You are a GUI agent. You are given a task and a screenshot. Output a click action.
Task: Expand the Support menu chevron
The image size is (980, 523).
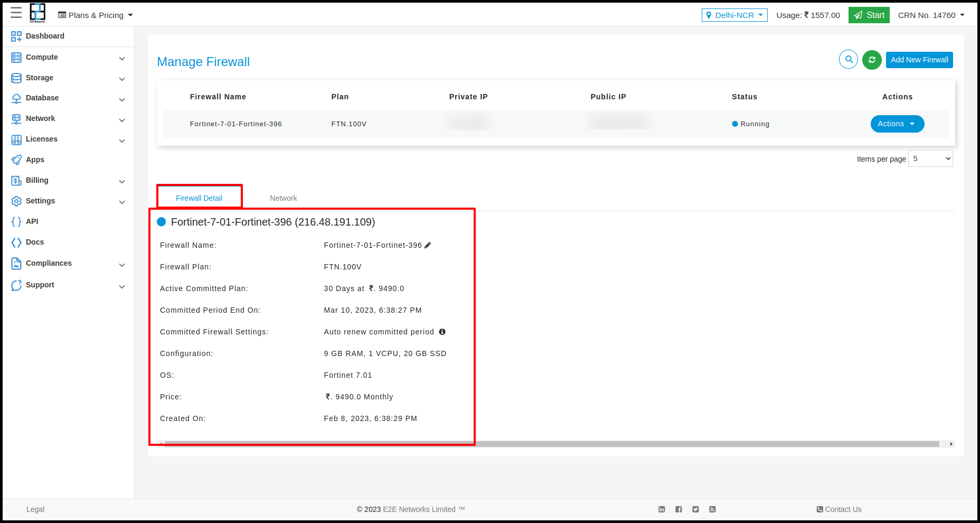tap(122, 286)
